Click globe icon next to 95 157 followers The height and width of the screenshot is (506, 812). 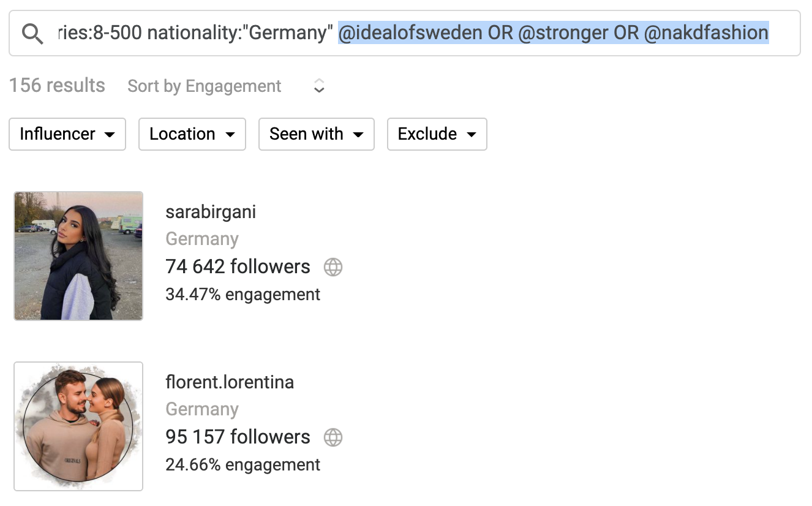click(x=333, y=437)
